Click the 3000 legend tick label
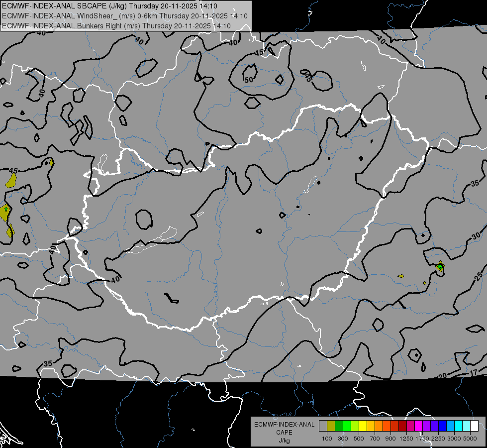 [x=454, y=439]
